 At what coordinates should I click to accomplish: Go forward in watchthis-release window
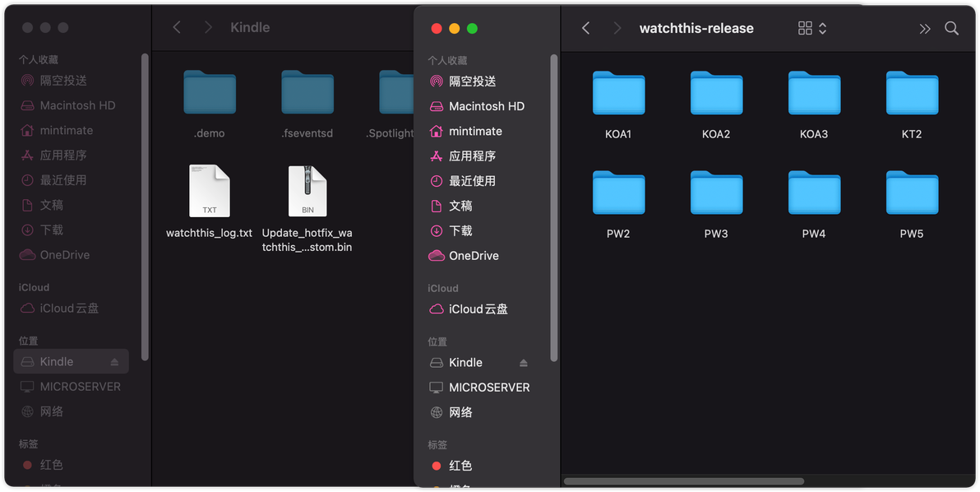coord(617,28)
